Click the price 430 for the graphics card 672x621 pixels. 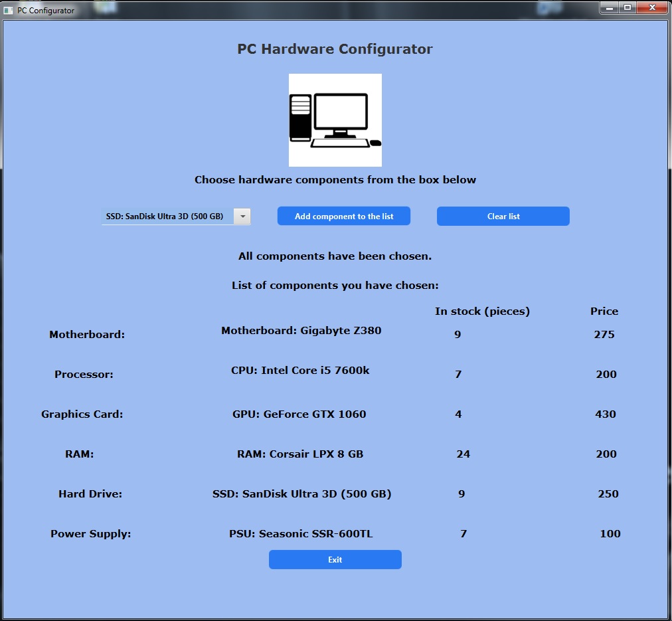605,414
